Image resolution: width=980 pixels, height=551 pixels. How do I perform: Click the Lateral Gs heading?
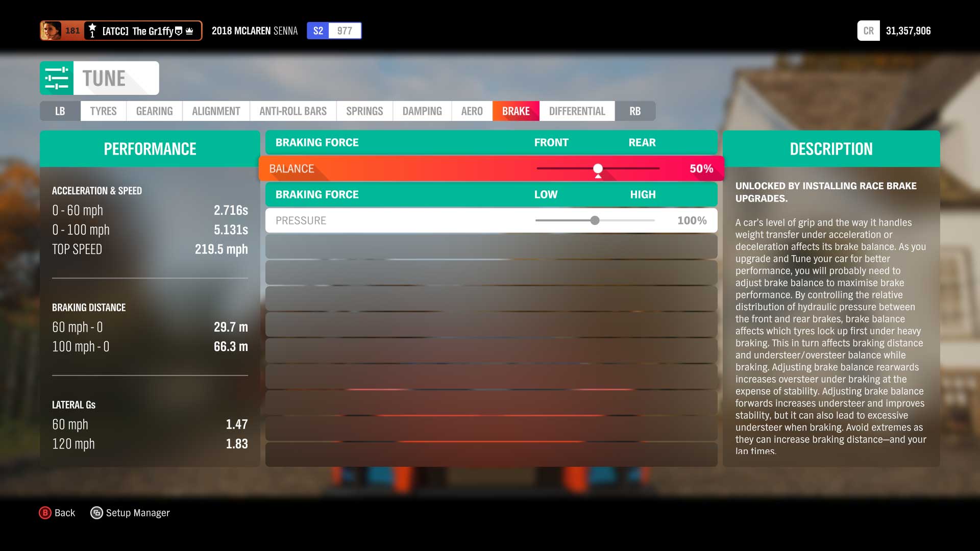point(73,405)
